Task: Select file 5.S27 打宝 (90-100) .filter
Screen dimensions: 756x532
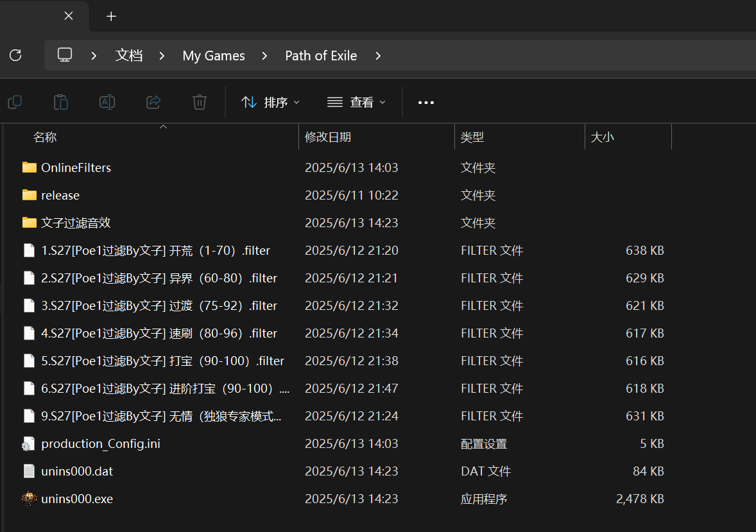Action: coord(162,361)
